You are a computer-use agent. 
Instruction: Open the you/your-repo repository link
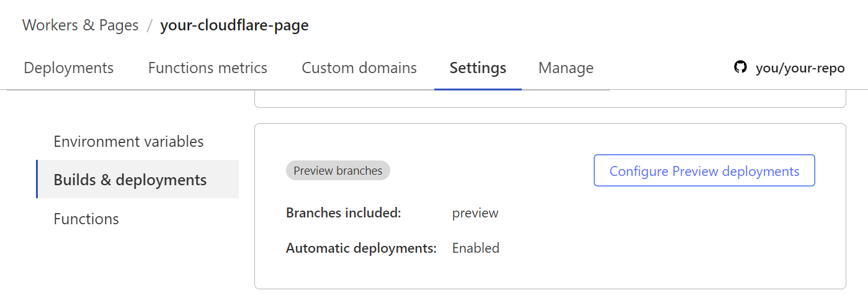coord(800,68)
